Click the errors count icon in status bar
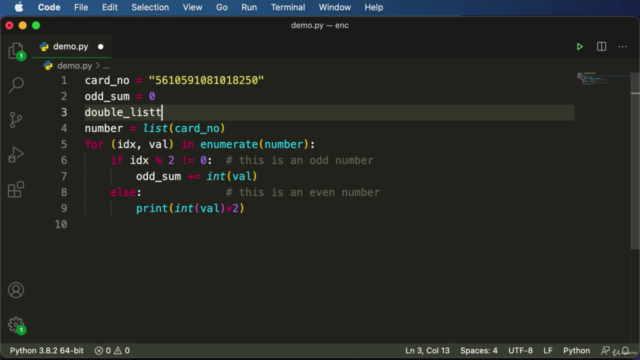 coord(99,351)
